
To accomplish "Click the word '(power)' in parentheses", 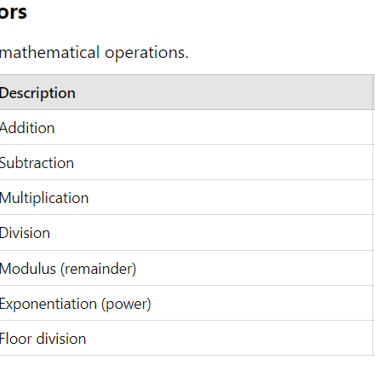I will [x=126, y=304].
